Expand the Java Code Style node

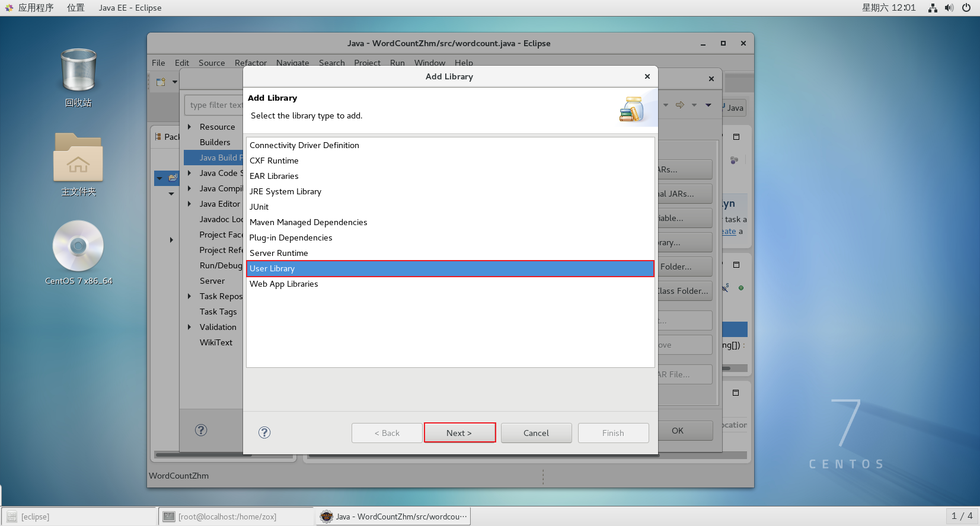point(190,173)
